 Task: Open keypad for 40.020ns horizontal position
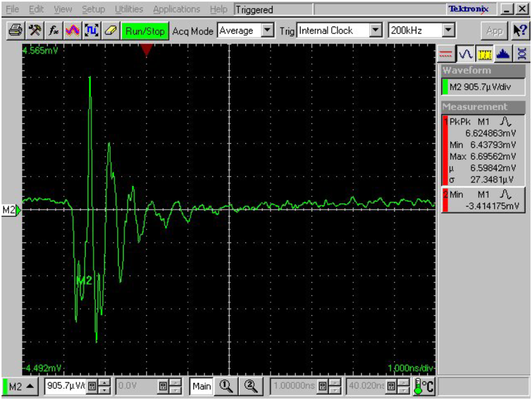391,386
